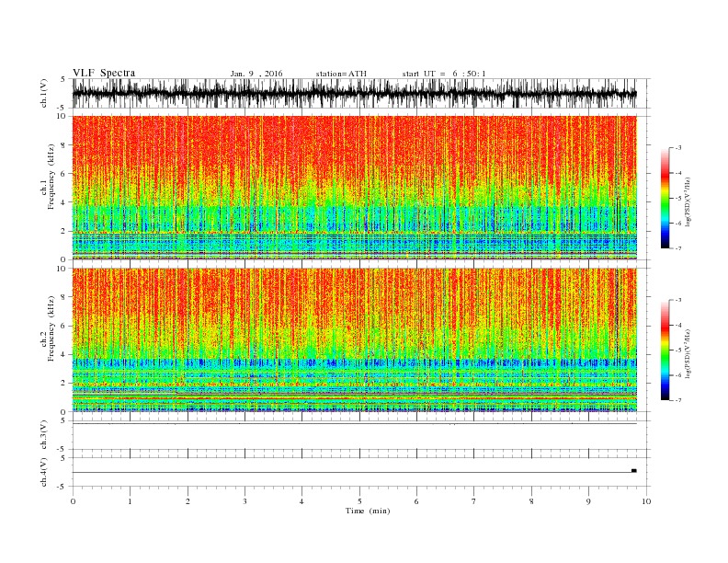Click the "ch.1(V)" waveform axis label

coord(44,93)
